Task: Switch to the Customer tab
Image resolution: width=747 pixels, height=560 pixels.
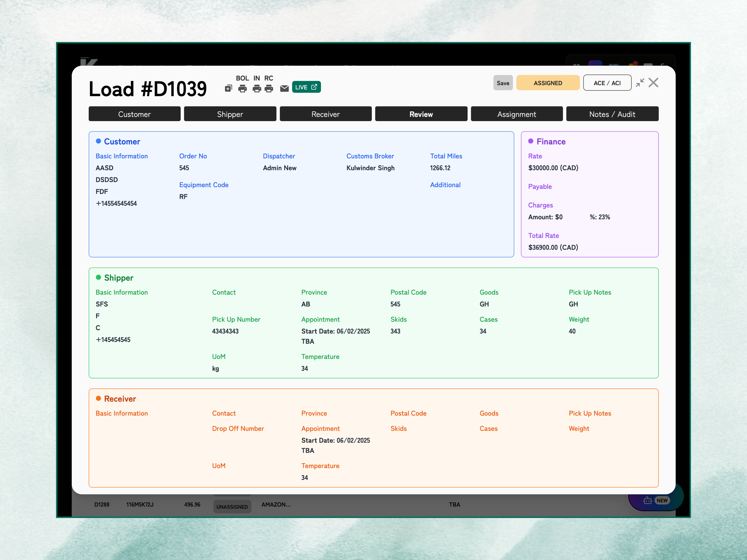Action: [134, 114]
